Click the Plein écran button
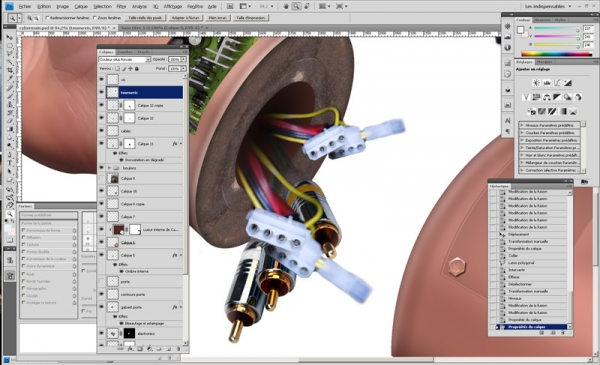Viewport: 600px width, 365px height. [218, 18]
